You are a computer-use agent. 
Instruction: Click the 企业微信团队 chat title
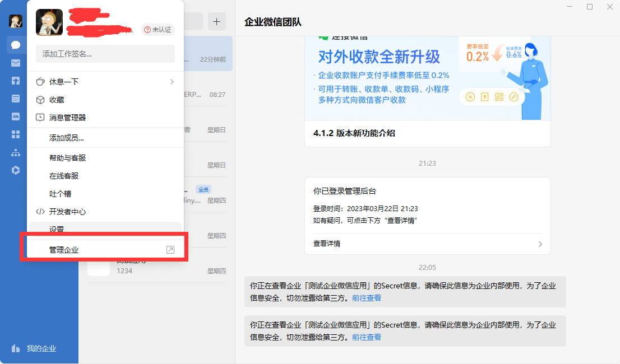(x=273, y=22)
